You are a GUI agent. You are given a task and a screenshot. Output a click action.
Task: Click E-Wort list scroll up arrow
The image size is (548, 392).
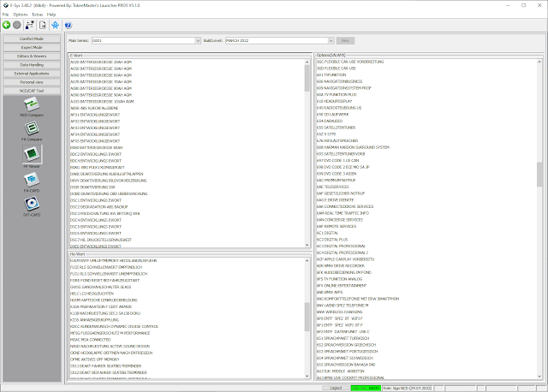[307, 62]
